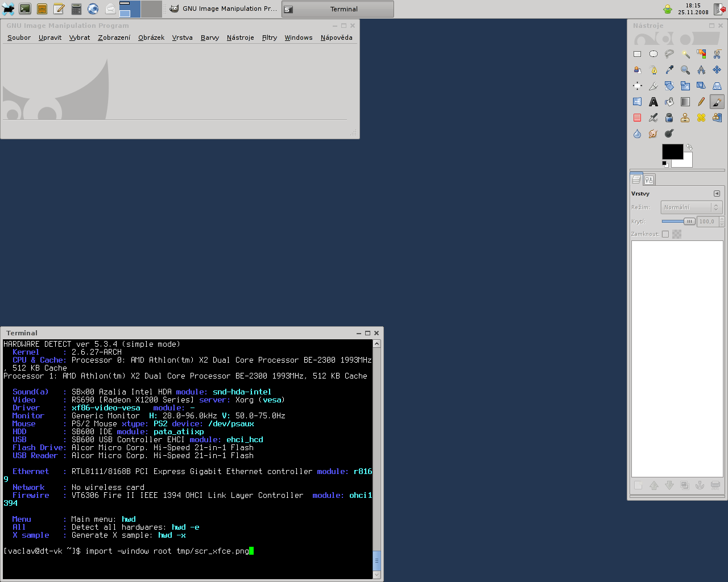The width and height of the screenshot is (728, 582).
Task: Reset colors to default black and white
Action: coord(665,164)
